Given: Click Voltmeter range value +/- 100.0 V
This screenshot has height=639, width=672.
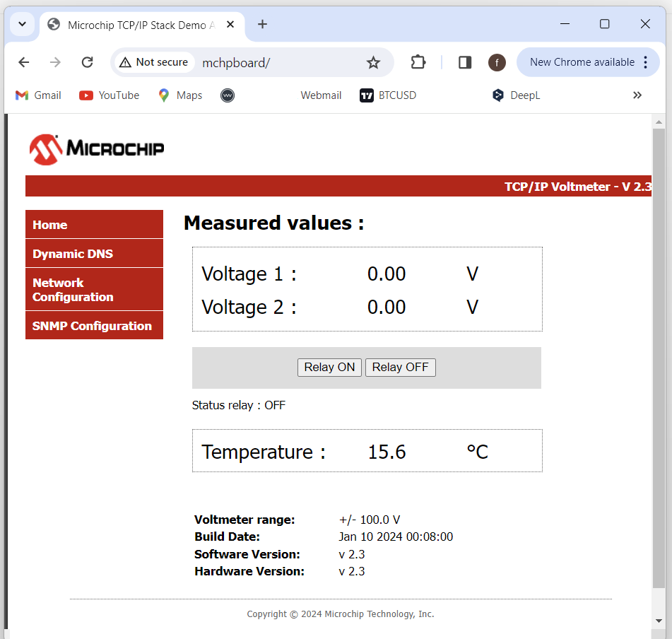Looking at the screenshot, I should click(x=370, y=520).
